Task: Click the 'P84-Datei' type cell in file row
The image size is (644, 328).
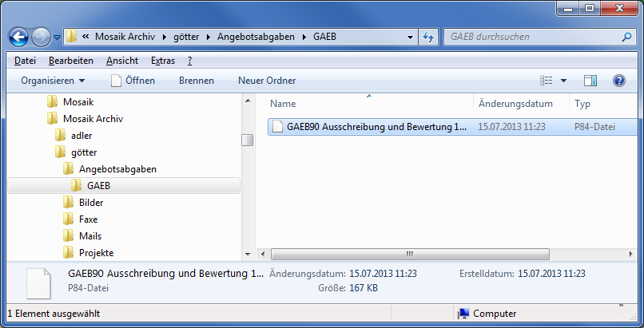Action: [594, 127]
